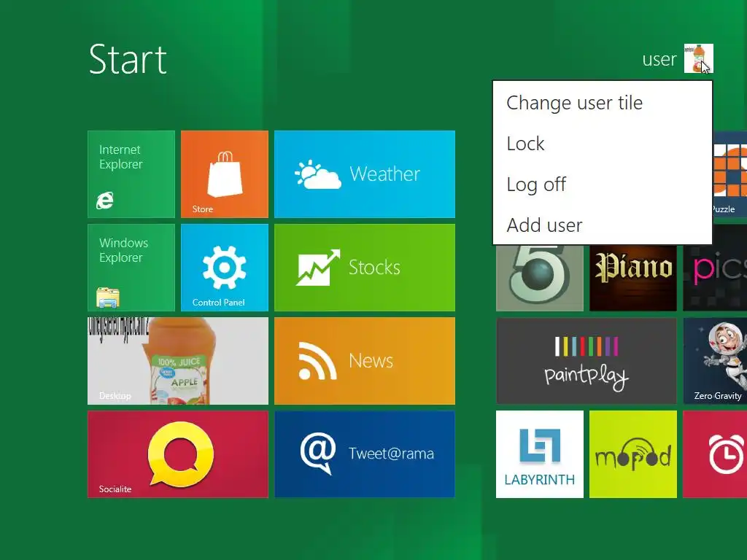Open the Puzzle tile
Screen dimensions: 747x560
(729, 174)
